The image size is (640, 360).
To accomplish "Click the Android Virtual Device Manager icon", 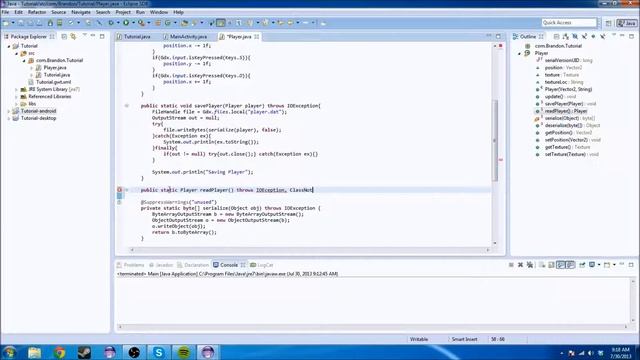I will [x=60, y=23].
